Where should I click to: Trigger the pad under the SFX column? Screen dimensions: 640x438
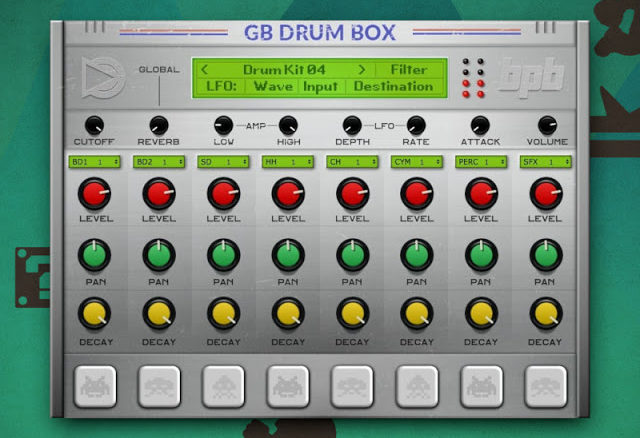coord(546,386)
